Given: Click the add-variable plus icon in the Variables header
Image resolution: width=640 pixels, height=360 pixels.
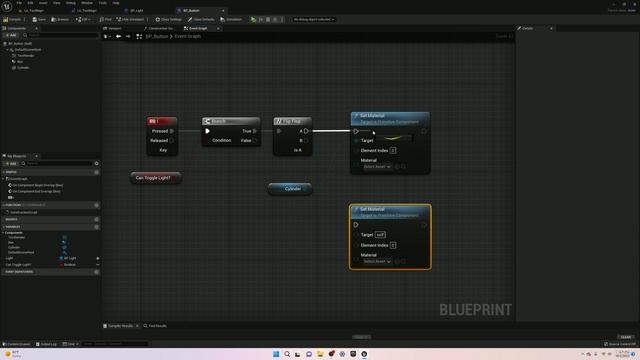Looking at the screenshot, I should coord(97,227).
